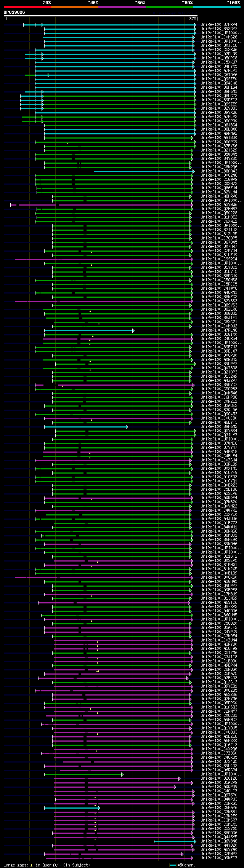Image resolution: width=244 pixels, height=868 pixels.
Task: Click the UniRef100_C0ZGM4 entry
Action: click(219, 460)
